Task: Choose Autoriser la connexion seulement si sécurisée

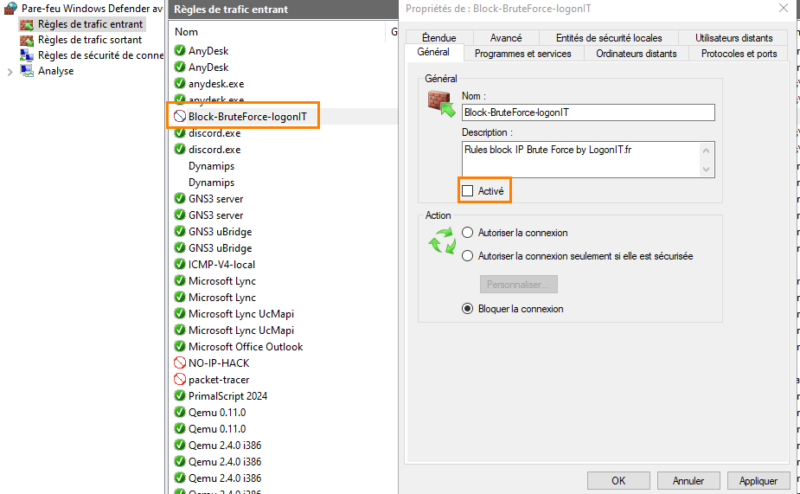Action: (468, 256)
